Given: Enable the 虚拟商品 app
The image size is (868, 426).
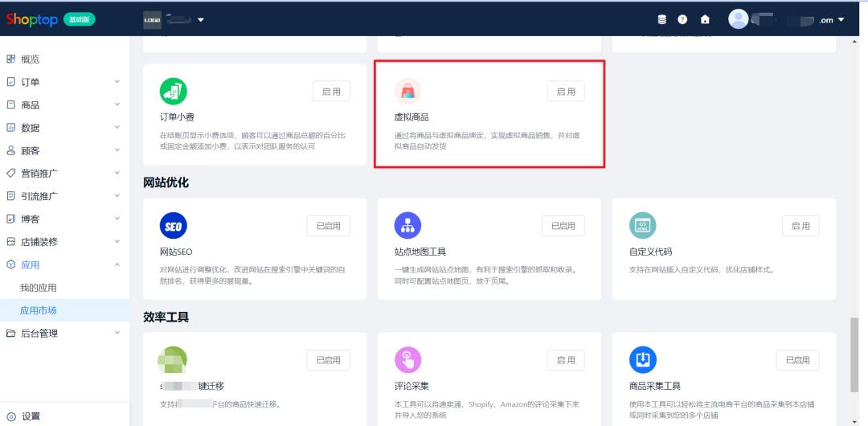Looking at the screenshot, I should coord(566,92).
